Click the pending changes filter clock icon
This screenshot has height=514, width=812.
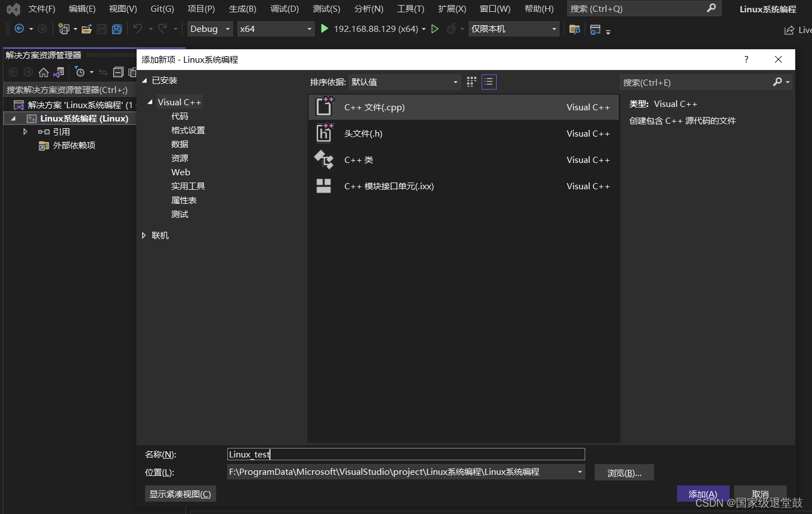[x=80, y=72]
